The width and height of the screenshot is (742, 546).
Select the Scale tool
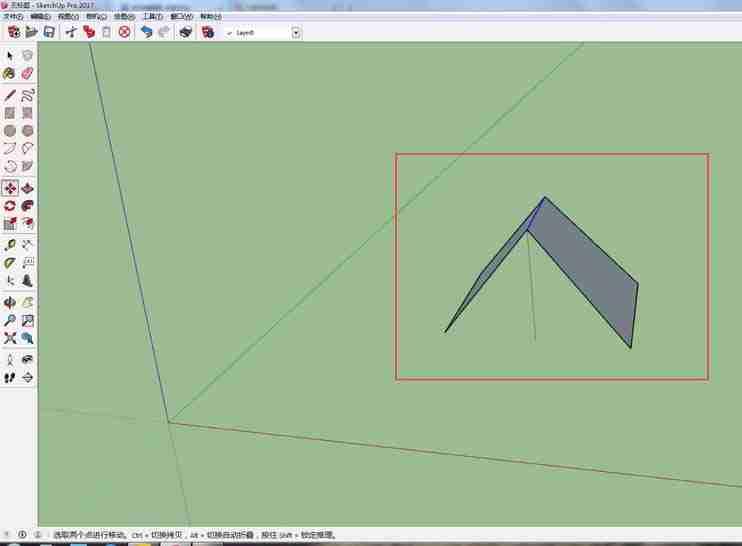(10, 223)
